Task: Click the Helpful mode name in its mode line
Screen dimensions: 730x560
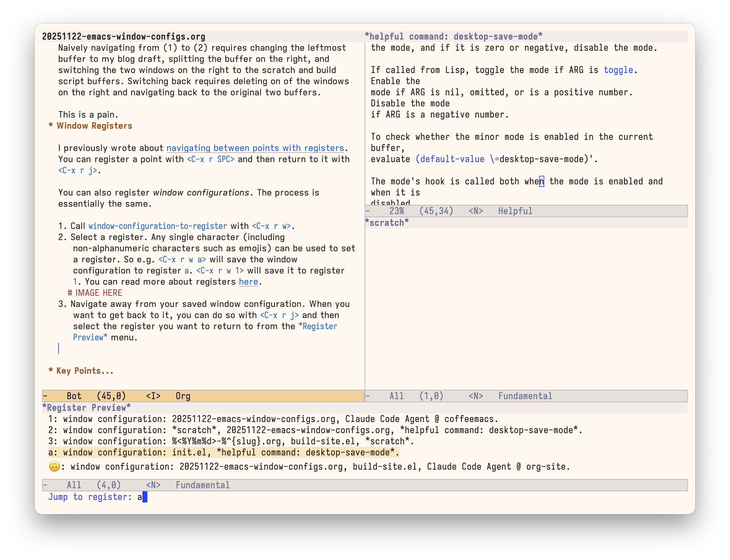Action: pyautogui.click(x=515, y=211)
